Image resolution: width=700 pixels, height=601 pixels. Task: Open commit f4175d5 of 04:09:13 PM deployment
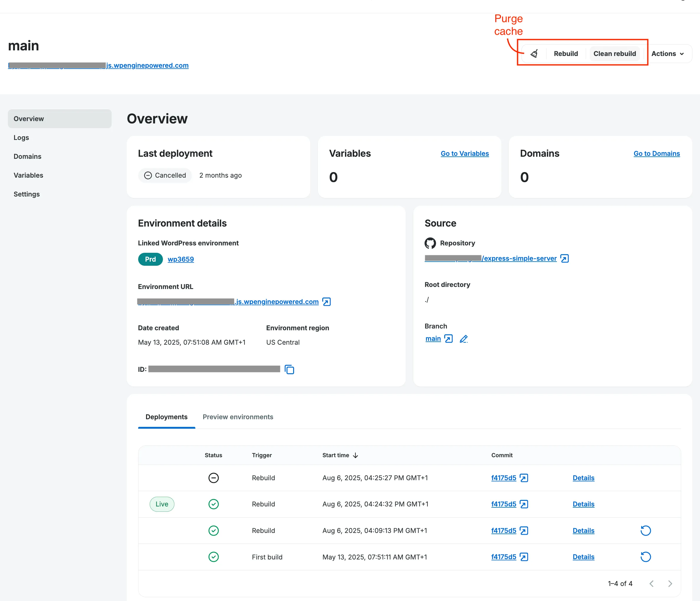click(504, 530)
